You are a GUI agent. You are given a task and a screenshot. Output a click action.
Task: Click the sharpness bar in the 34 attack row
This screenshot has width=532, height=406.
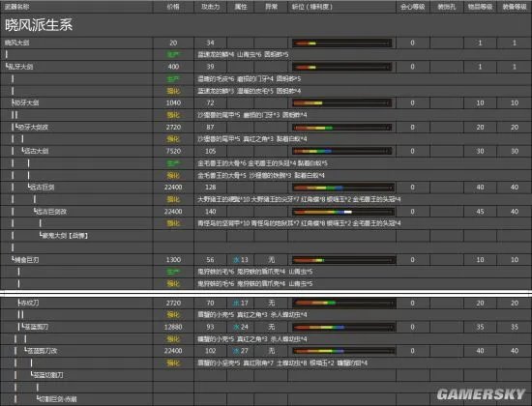click(342, 43)
